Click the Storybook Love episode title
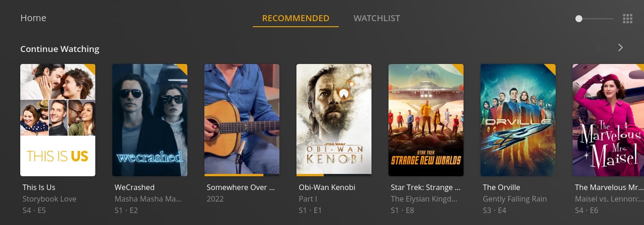This screenshot has height=225, width=644. 49,199
